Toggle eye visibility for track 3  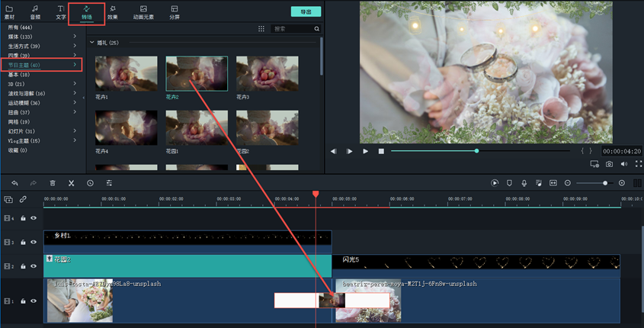pos(34,242)
